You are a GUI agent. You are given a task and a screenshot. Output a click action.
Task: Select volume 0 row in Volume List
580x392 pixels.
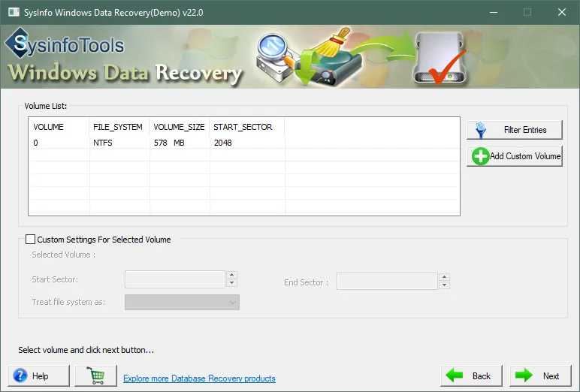[x=243, y=143]
